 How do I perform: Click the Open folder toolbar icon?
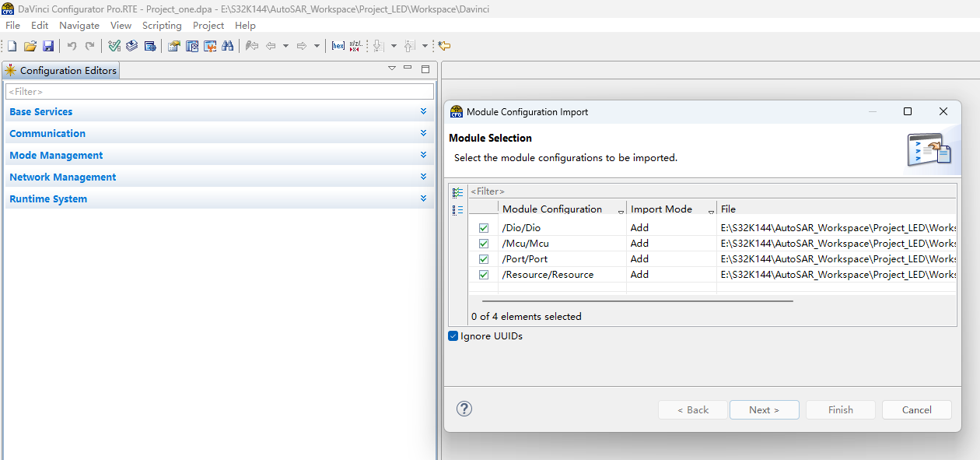30,46
